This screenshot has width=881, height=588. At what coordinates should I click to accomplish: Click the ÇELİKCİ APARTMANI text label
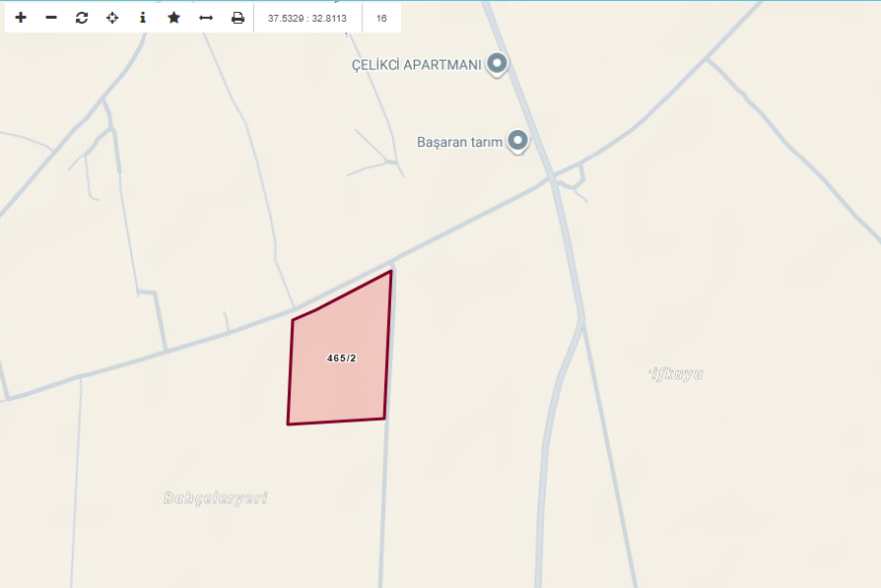coord(416,65)
